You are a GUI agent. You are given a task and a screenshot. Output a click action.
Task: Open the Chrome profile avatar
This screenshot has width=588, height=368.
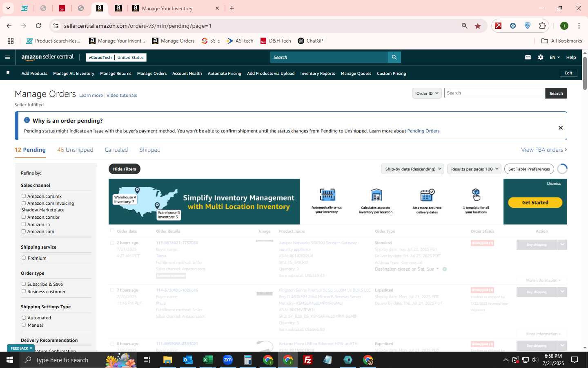[x=564, y=26]
